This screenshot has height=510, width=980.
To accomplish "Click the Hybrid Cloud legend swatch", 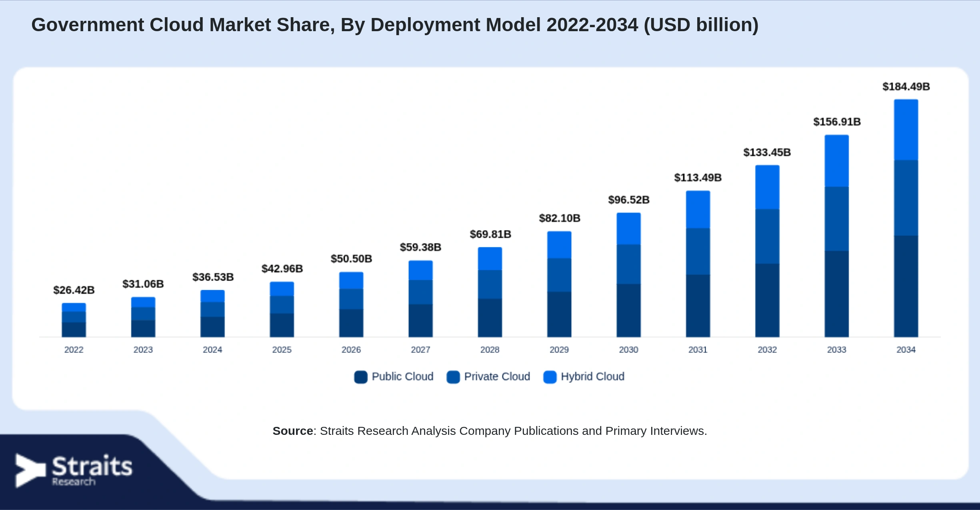I will pos(550,377).
